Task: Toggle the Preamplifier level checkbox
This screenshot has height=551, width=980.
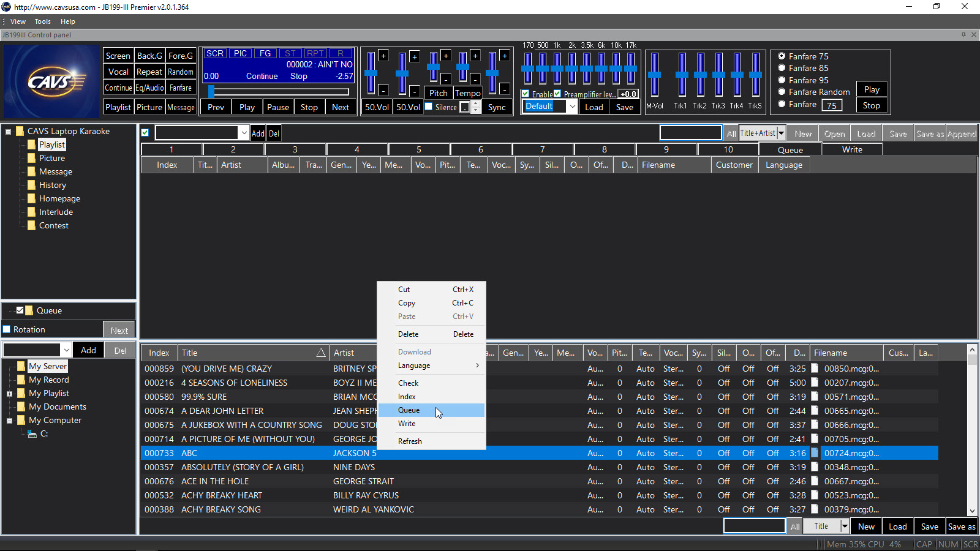Action: (x=557, y=94)
